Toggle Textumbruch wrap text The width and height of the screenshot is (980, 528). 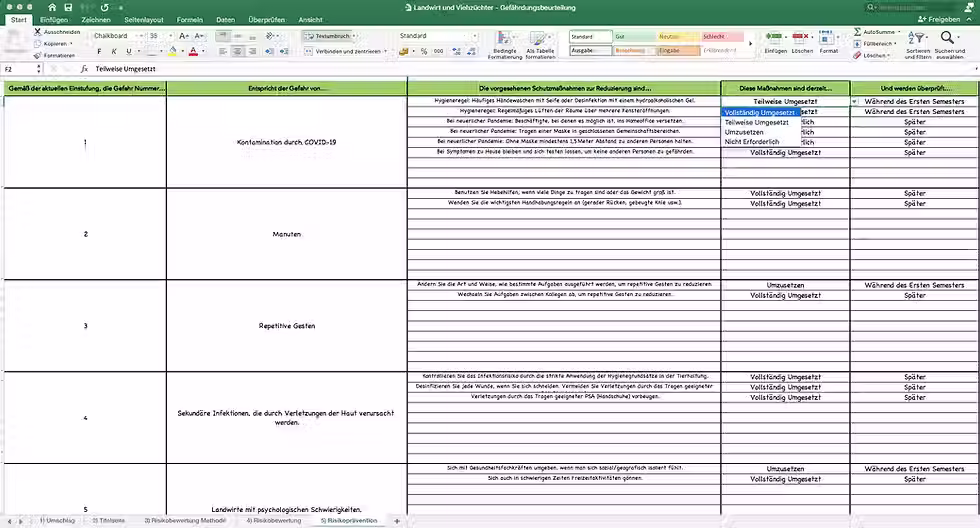pyautogui.click(x=328, y=36)
